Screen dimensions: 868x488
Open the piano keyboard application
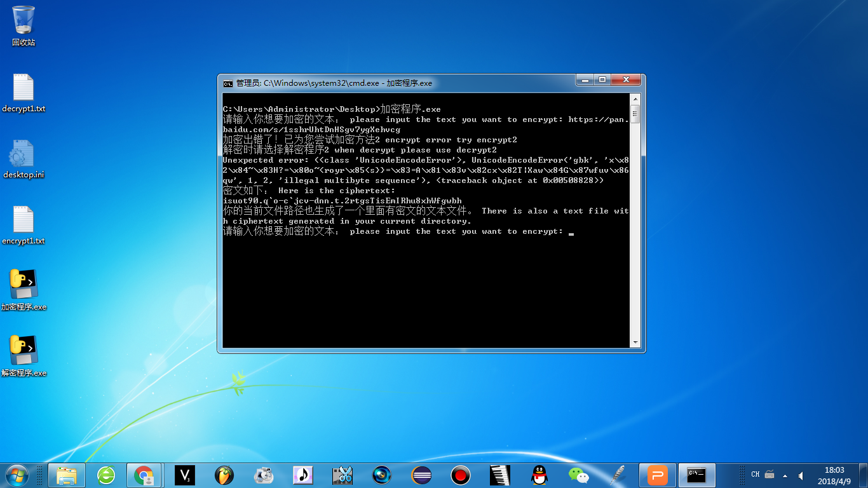pyautogui.click(x=500, y=475)
